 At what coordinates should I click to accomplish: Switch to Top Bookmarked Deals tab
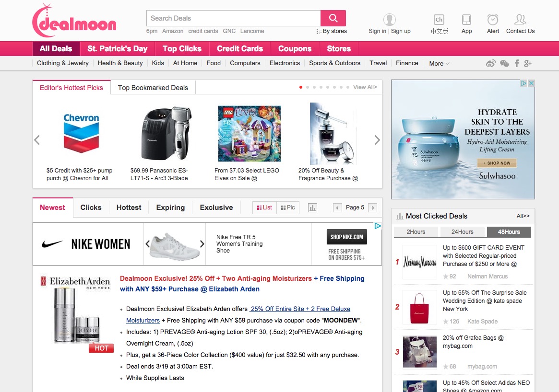click(153, 88)
